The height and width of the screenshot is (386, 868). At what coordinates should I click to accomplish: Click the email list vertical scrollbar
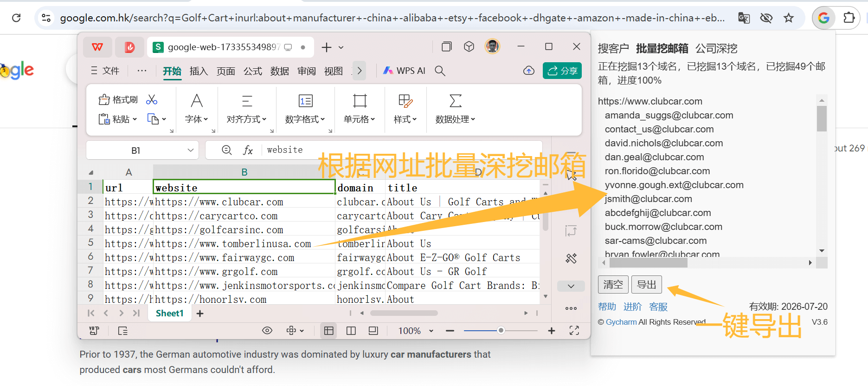[822, 118]
